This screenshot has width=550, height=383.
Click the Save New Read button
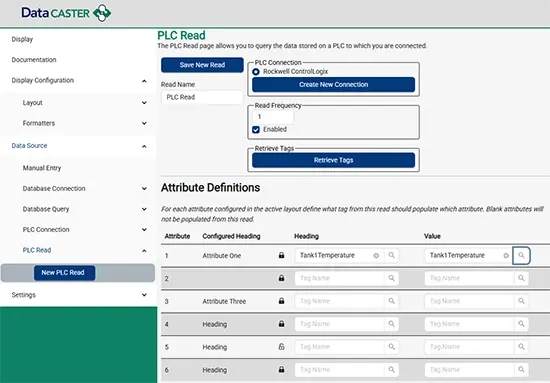(202, 65)
